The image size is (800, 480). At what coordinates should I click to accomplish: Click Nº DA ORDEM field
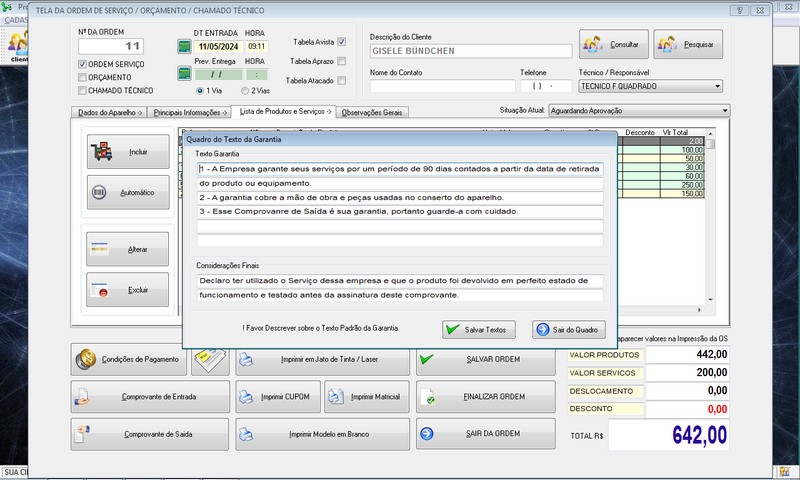(111, 46)
